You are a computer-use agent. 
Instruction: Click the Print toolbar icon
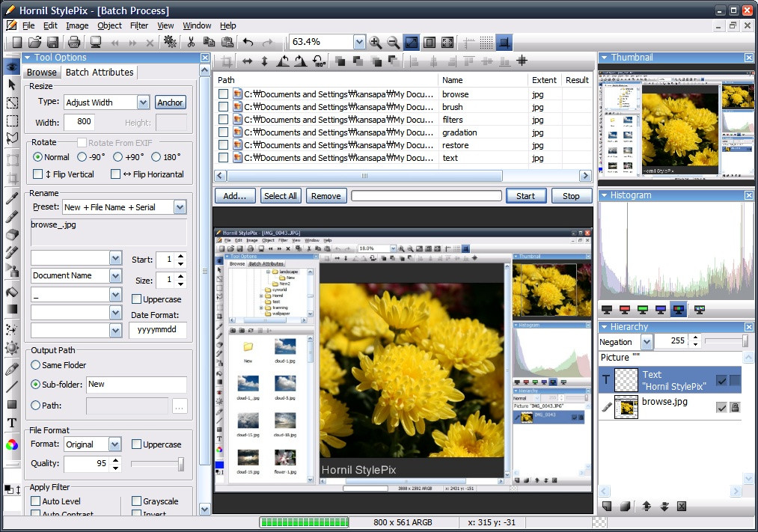74,43
